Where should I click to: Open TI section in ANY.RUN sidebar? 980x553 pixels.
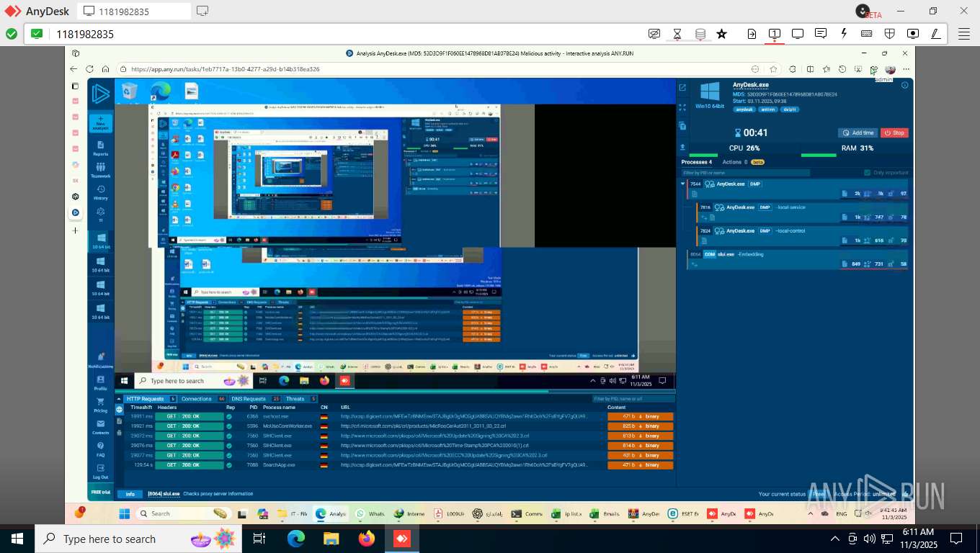(101, 214)
